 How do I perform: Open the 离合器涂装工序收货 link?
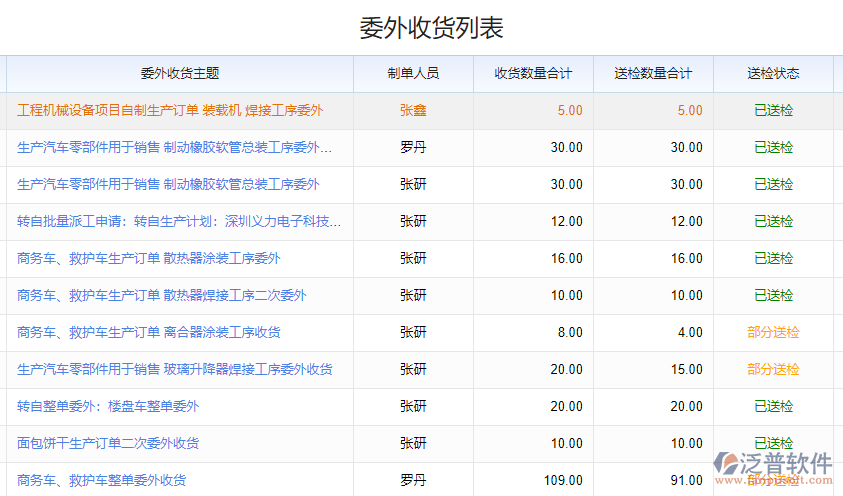pos(149,332)
